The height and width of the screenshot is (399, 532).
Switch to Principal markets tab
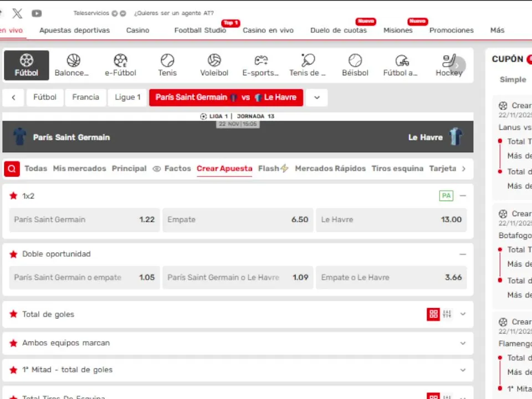(x=129, y=168)
